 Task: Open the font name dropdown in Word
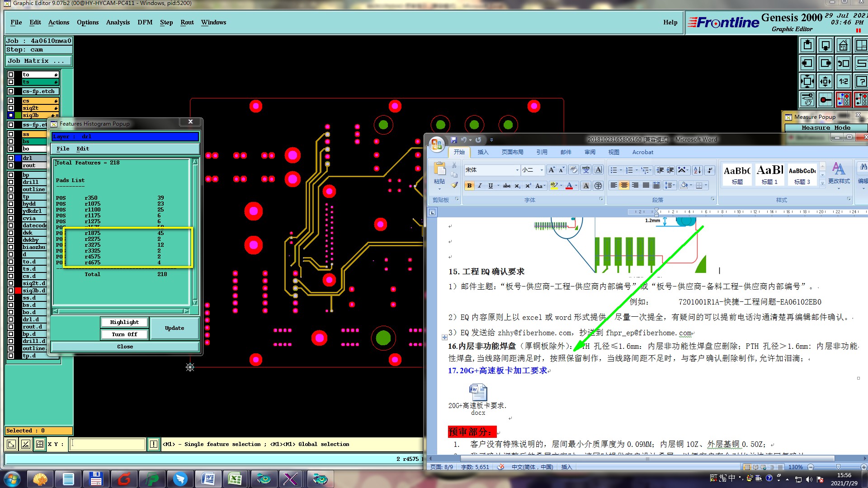(517, 170)
